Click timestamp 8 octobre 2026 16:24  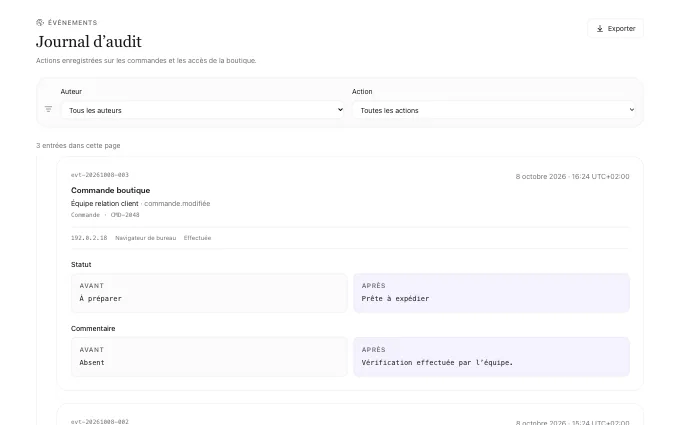572,177
